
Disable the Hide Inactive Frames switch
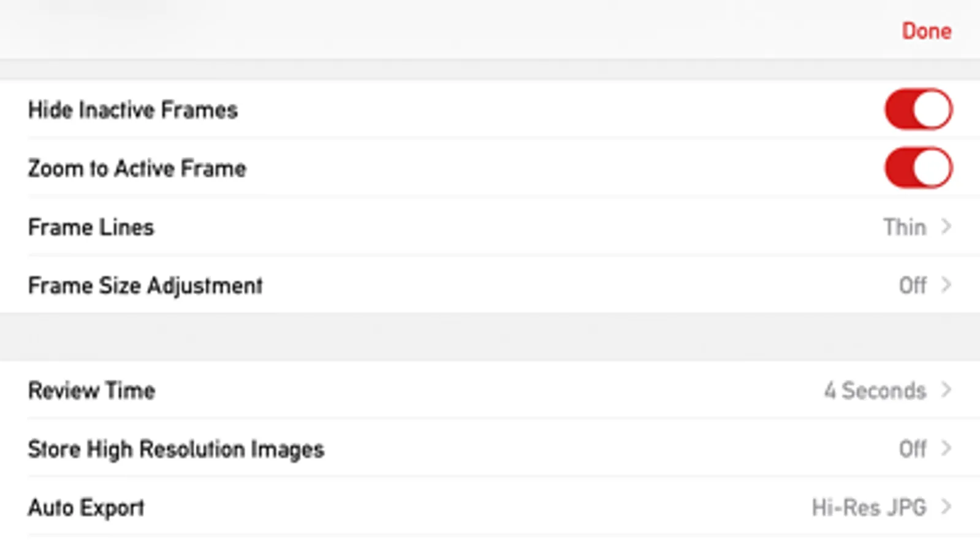[x=917, y=110]
